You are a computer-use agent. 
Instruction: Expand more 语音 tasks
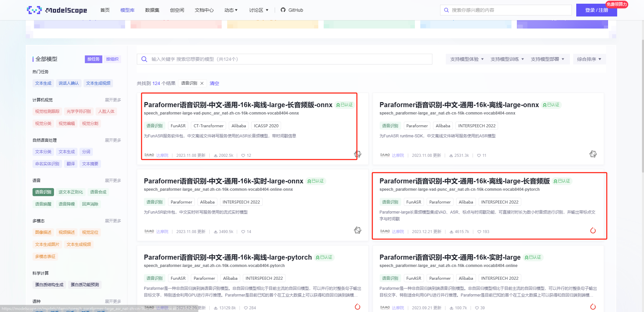(113, 181)
